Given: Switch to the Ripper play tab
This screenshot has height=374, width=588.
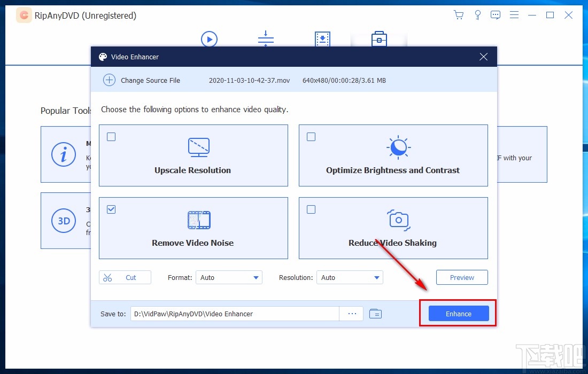Looking at the screenshot, I should [209, 39].
